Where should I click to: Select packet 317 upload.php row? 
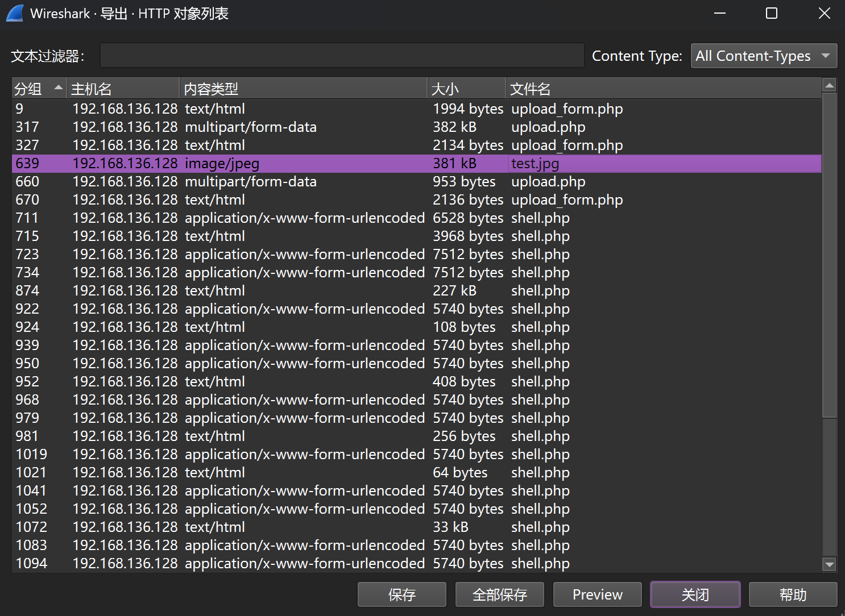coord(417,127)
